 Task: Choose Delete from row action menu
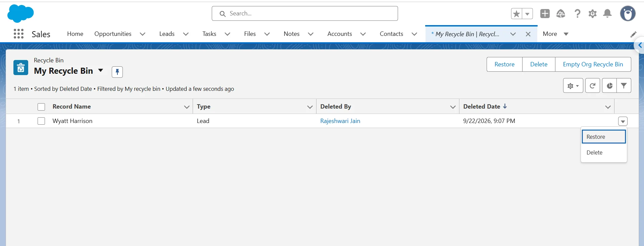[x=604, y=152]
